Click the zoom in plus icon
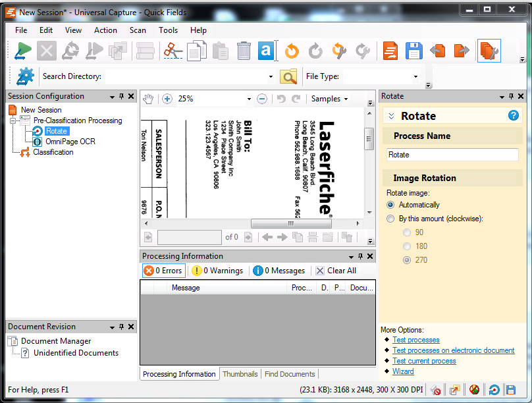This screenshot has width=532, height=403. 167,99
